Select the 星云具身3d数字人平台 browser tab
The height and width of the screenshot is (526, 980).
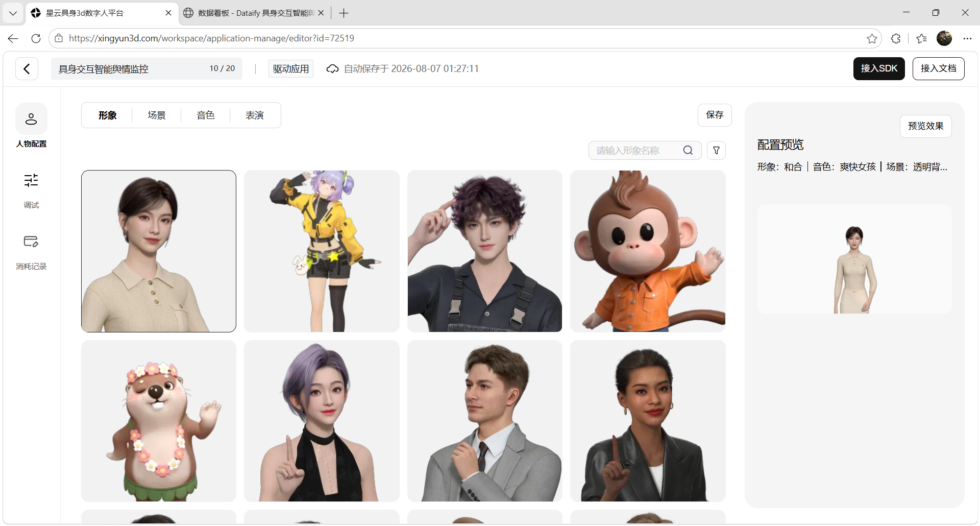[102, 13]
